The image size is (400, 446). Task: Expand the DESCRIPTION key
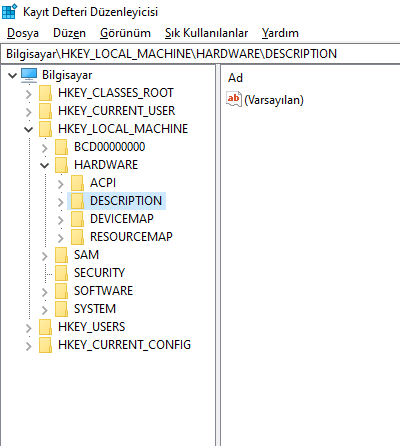61,202
